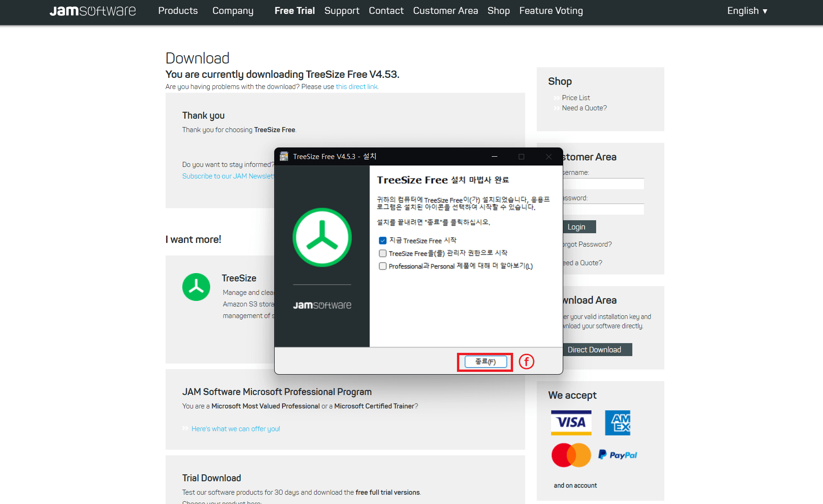Open the Products menu
823x504 pixels.
point(178,11)
